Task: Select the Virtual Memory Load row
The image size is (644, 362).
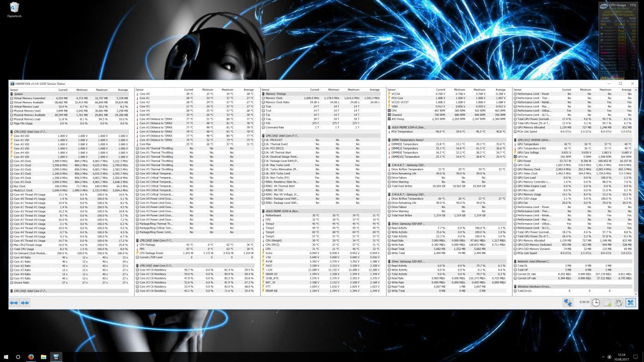Action: click(69, 107)
